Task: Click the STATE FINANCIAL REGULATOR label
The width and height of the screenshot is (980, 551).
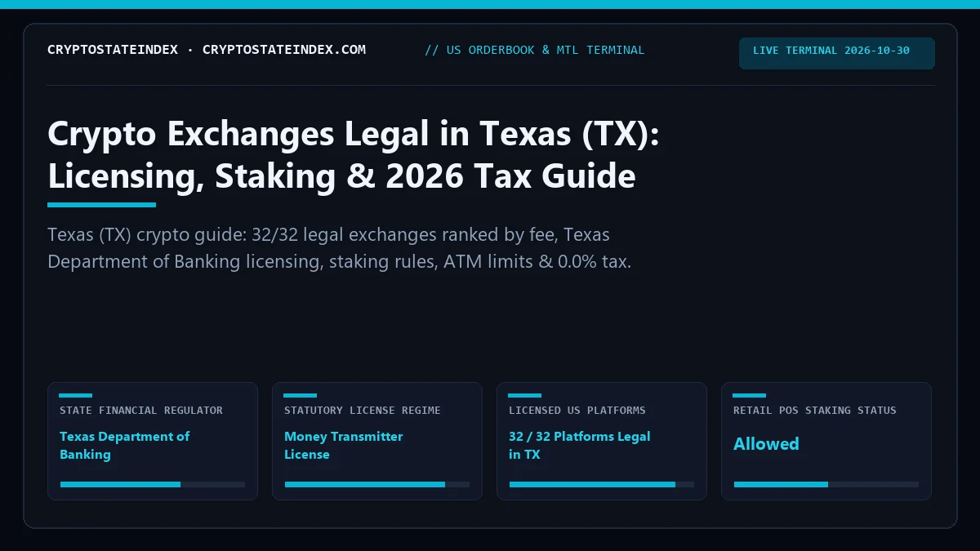Action: (x=141, y=411)
